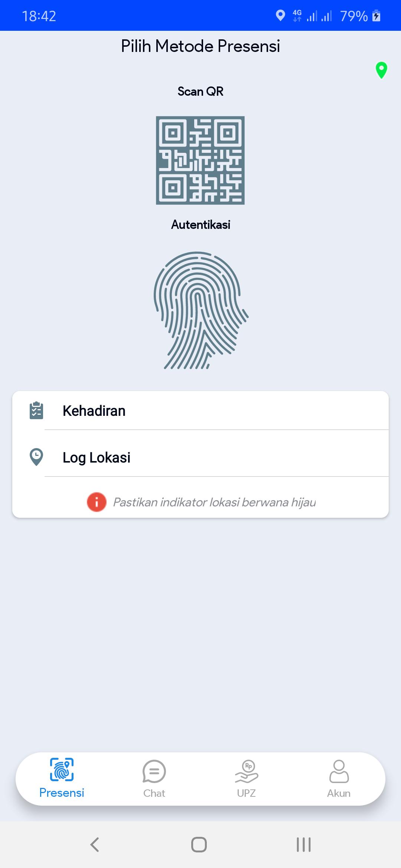401x868 pixels.
Task: Tap the QR code scan icon
Action: click(x=200, y=160)
